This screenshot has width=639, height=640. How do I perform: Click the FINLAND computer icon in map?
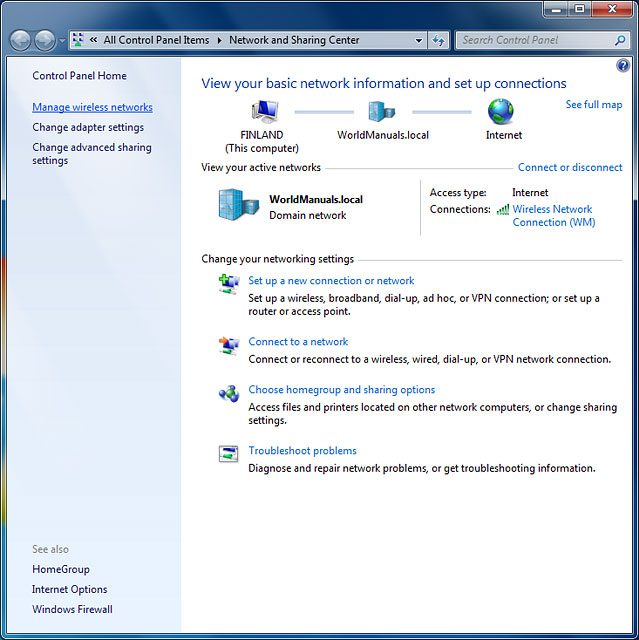[265, 111]
